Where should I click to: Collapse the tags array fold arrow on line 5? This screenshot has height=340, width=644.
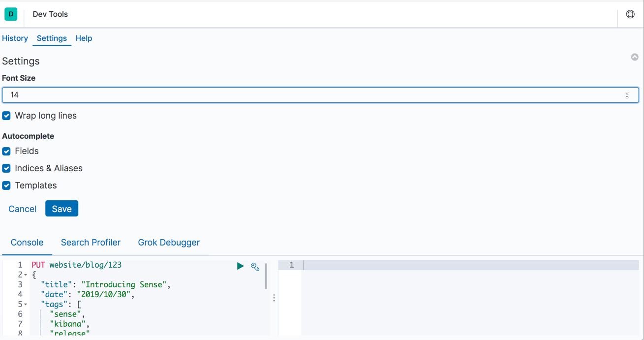(x=26, y=305)
